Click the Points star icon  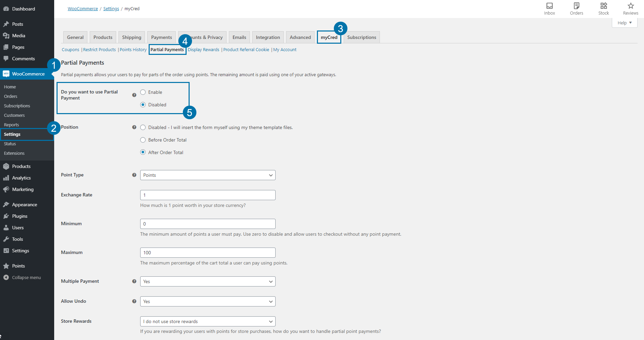coord(6,266)
